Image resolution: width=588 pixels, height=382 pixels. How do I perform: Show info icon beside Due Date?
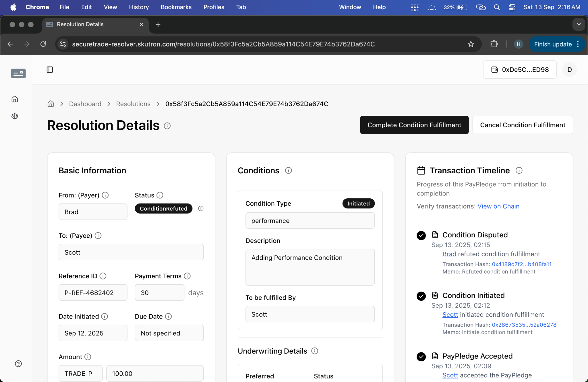coord(169,316)
